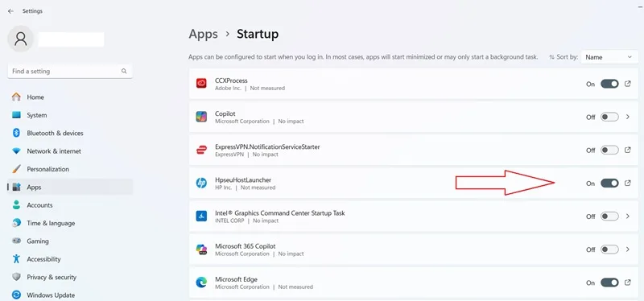Expand the Copilot entry chevron
This screenshot has height=301, width=644.
pyautogui.click(x=628, y=117)
